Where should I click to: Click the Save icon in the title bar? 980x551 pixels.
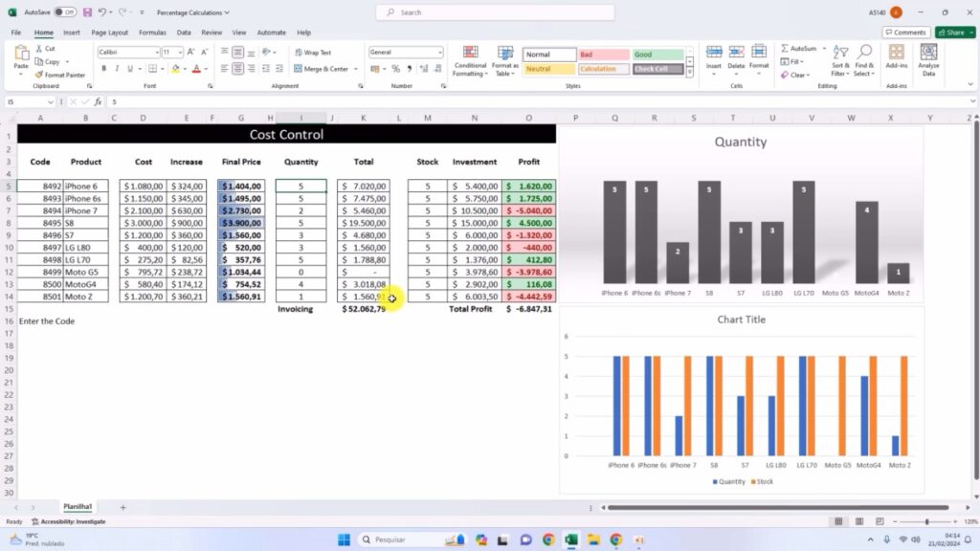87,12
